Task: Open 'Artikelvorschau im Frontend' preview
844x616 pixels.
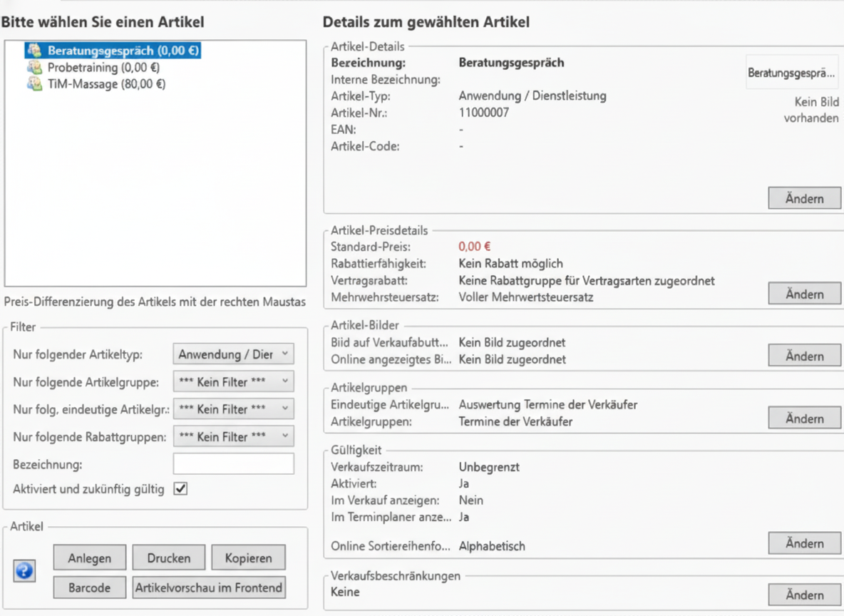Action: pyautogui.click(x=209, y=588)
